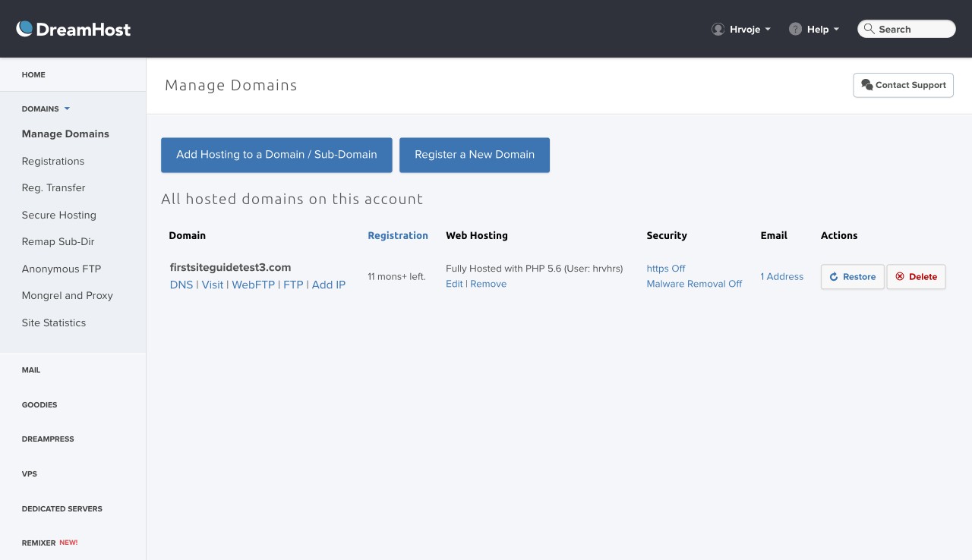Open Remap Sub-Dir in the sidebar
972x560 pixels.
point(58,241)
